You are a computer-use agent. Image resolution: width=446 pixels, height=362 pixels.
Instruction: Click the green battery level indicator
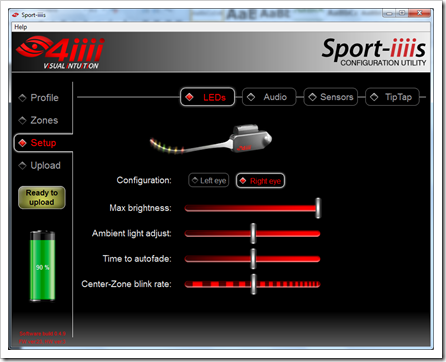[42, 266]
